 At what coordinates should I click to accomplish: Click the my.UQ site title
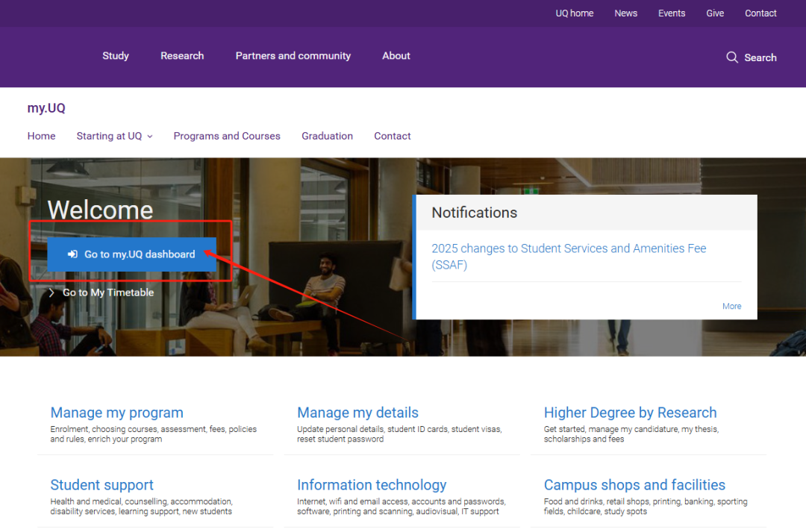pos(46,108)
